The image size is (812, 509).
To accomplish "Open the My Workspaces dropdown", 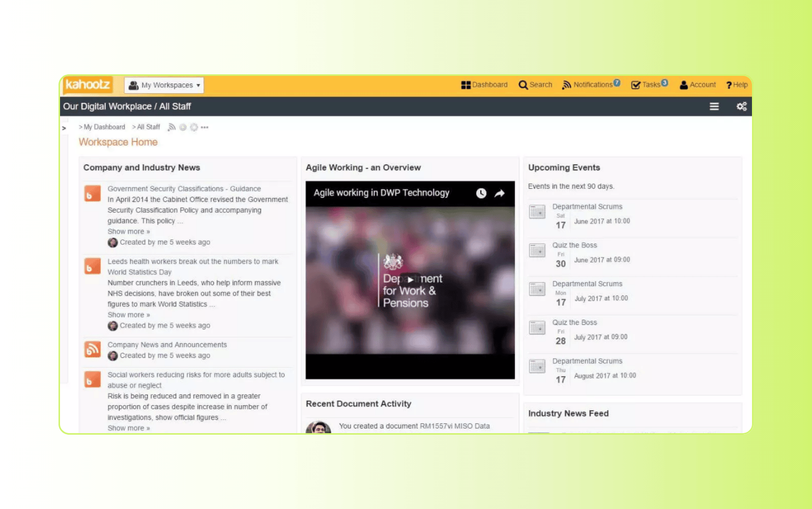I will pyautogui.click(x=164, y=85).
